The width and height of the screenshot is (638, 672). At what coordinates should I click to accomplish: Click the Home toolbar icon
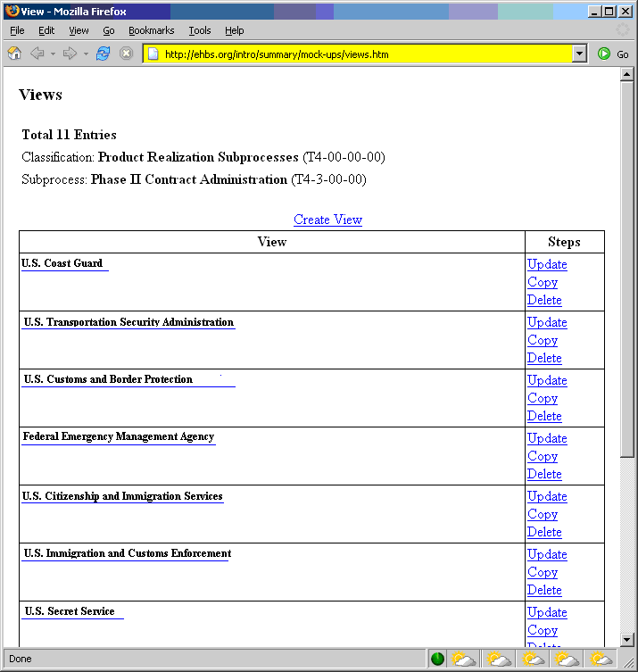click(14, 54)
